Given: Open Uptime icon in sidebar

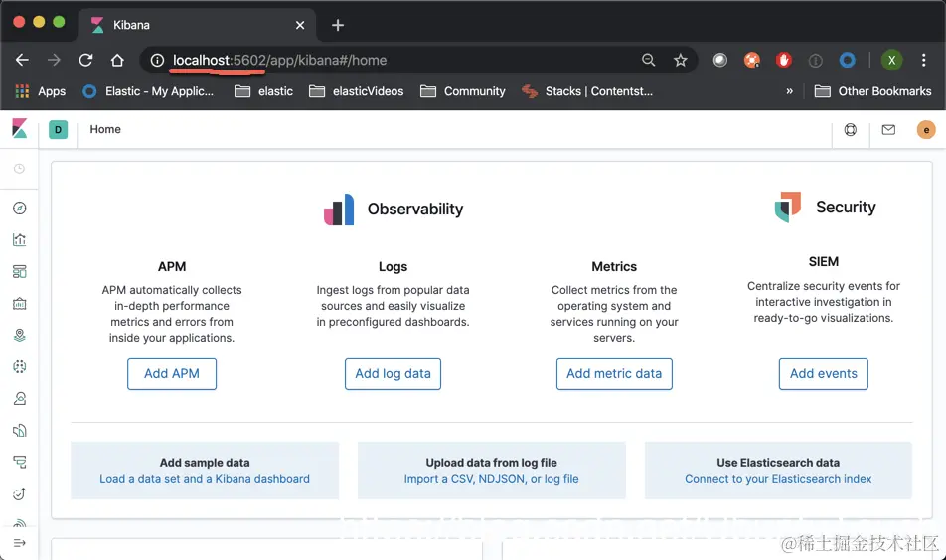Looking at the screenshot, I should coord(19,494).
